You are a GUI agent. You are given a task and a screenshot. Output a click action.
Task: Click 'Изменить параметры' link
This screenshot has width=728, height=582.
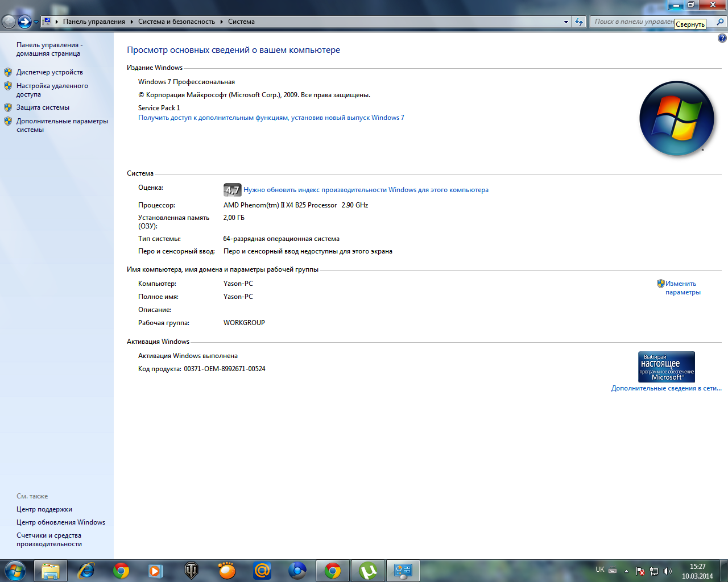[x=682, y=288]
